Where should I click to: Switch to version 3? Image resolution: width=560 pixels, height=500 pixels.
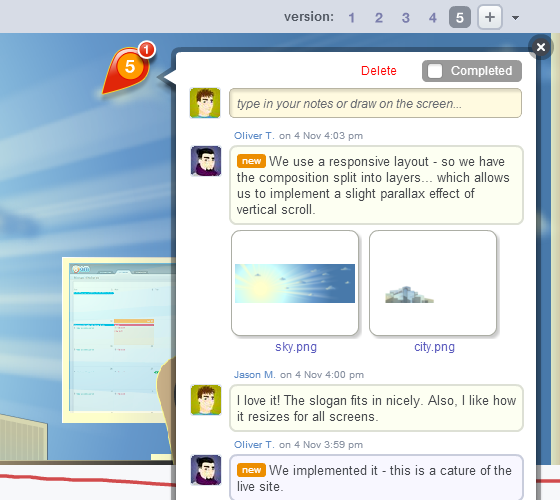click(x=405, y=18)
